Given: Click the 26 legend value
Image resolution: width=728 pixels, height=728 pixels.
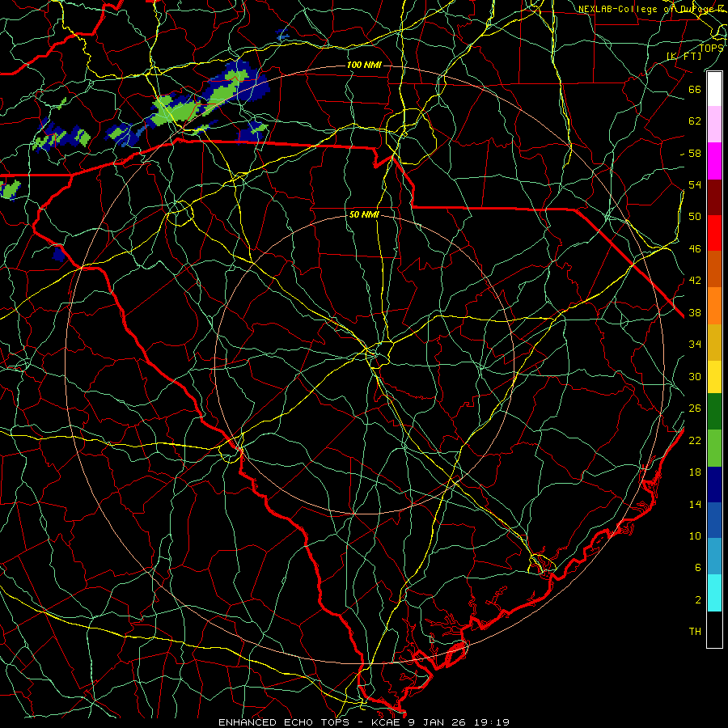Looking at the screenshot, I should 695,408.
